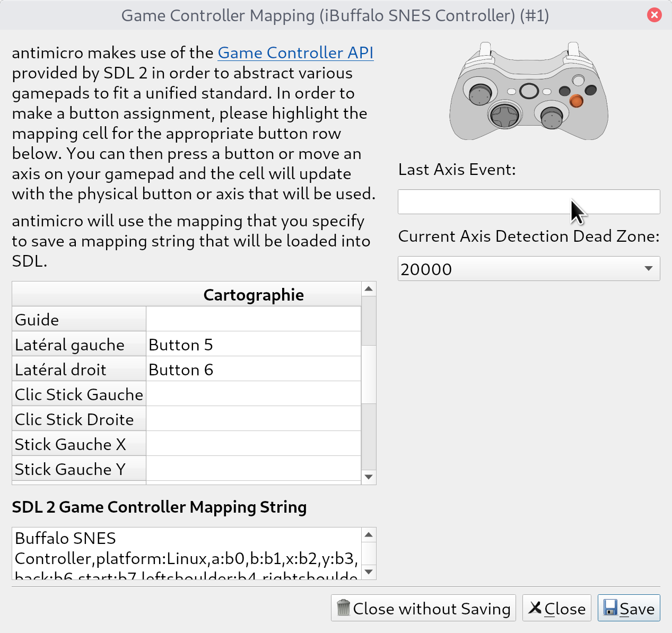The image size is (672, 633).
Task: Select the Stick Gauche X mapping cell
Action: coord(253,444)
